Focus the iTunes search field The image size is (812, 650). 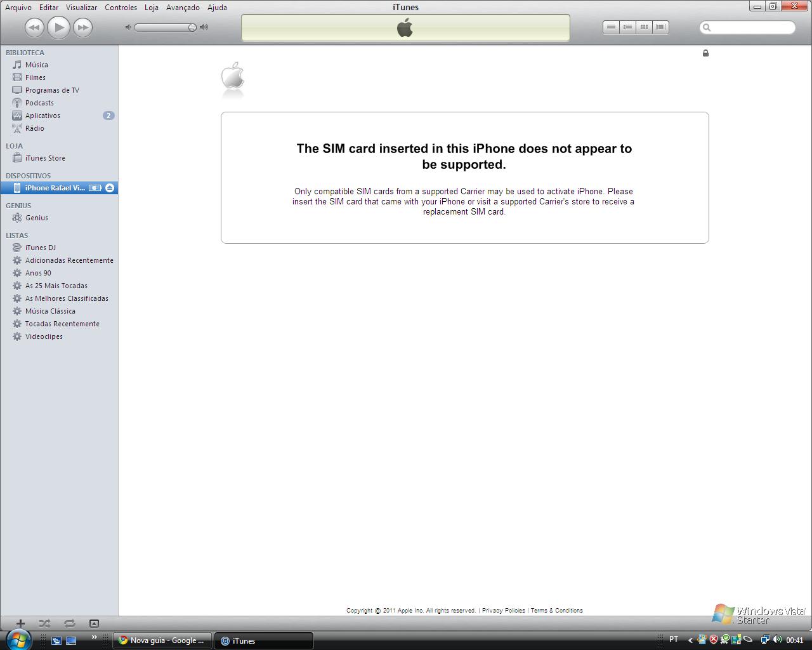747,27
